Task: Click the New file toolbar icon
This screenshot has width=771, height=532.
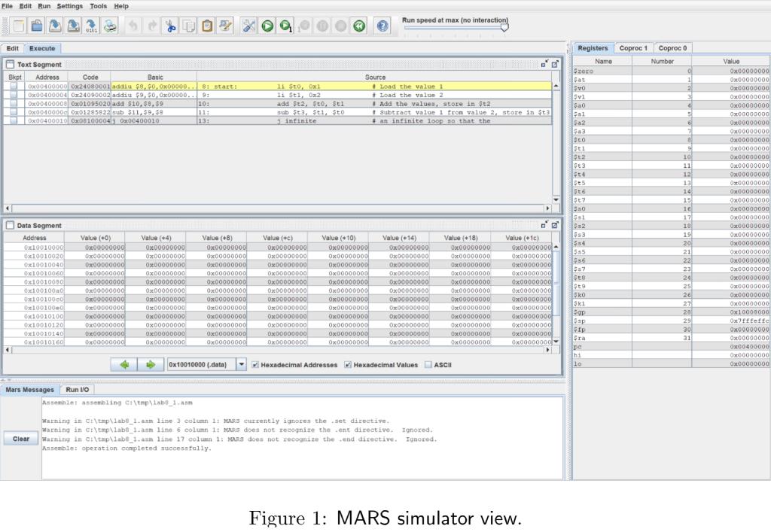Action: (19, 26)
